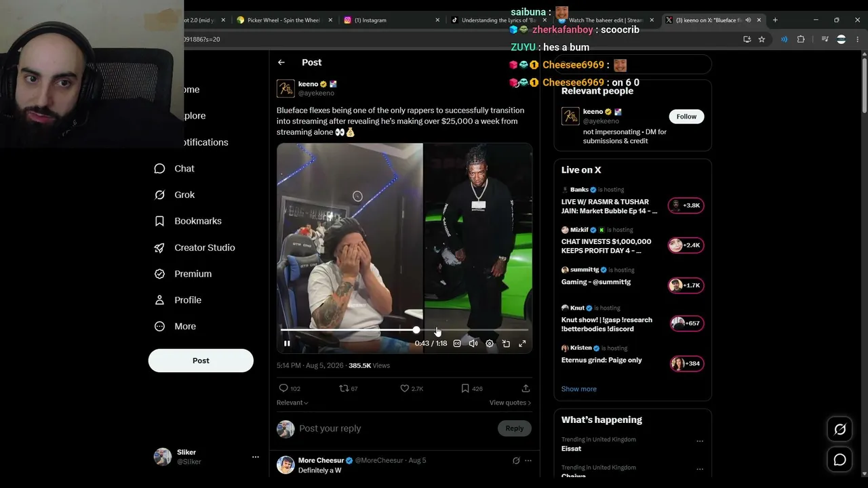The height and width of the screenshot is (488, 868).
Task: Go to Premium in the sidebar
Action: point(182,274)
